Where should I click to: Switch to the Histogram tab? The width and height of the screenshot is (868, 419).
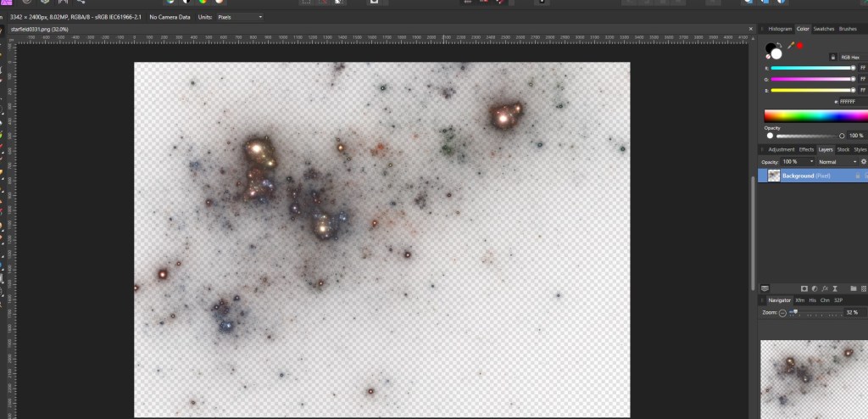(x=780, y=29)
